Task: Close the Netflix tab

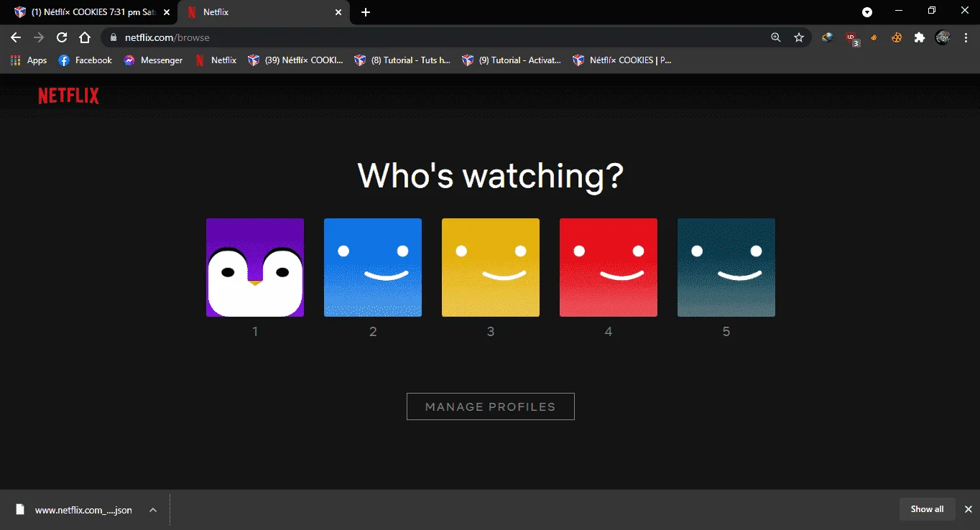Action: [339, 12]
